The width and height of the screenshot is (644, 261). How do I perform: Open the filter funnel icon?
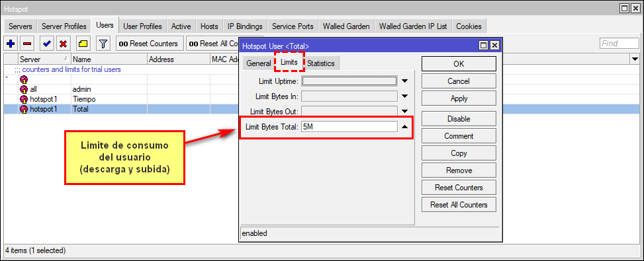103,44
